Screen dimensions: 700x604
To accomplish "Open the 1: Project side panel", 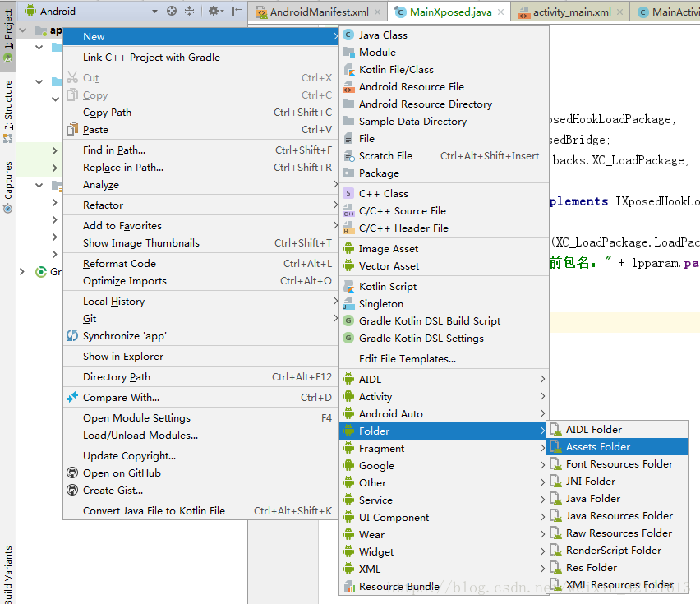I will click(x=8, y=37).
